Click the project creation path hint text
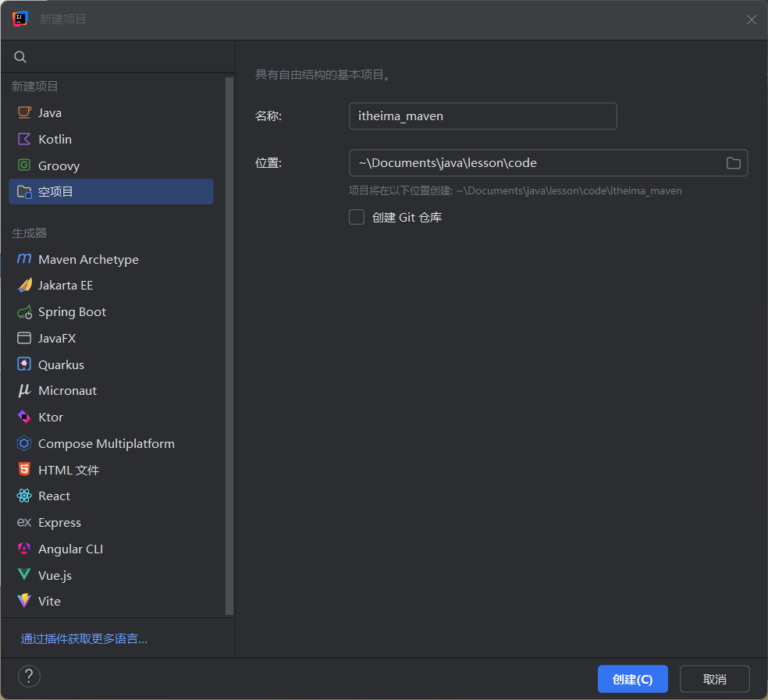 [x=515, y=191]
